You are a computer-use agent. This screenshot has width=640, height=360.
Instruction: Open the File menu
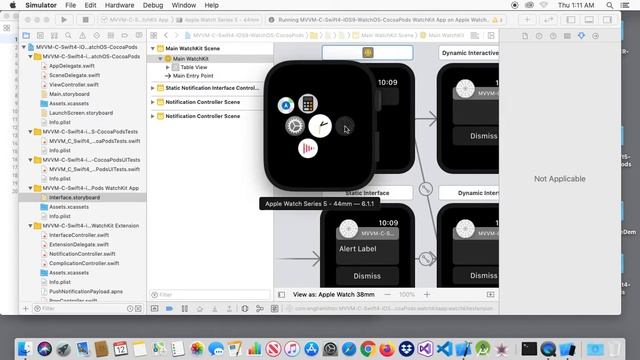click(x=70, y=5)
